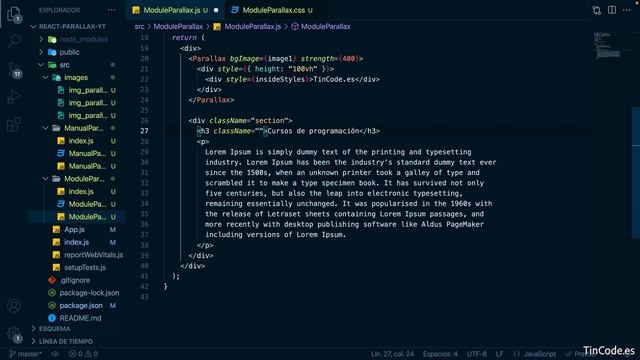
Task: Open the Explorer view in activity bar
Action: [14, 13]
